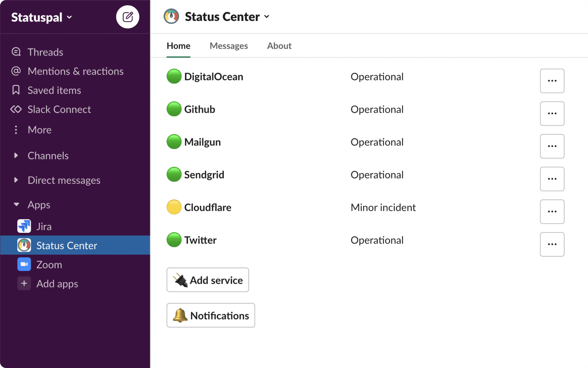Click the Notifications button

pyautogui.click(x=211, y=316)
